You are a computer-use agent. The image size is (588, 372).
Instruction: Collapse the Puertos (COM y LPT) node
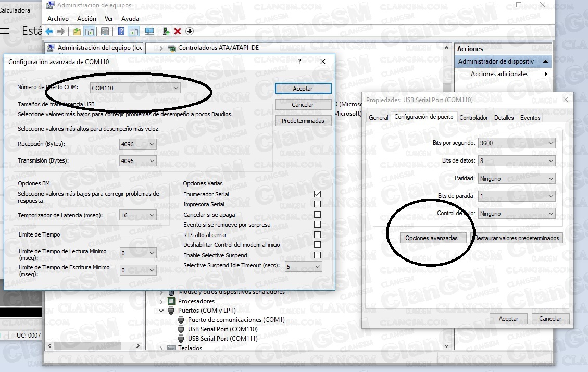tap(161, 311)
